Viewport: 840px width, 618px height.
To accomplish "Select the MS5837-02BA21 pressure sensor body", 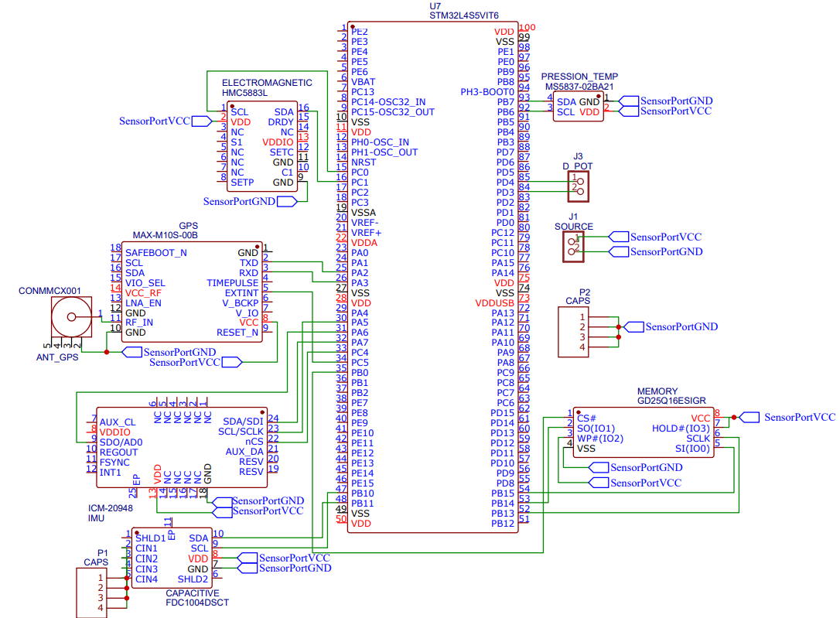I will pos(579,107).
